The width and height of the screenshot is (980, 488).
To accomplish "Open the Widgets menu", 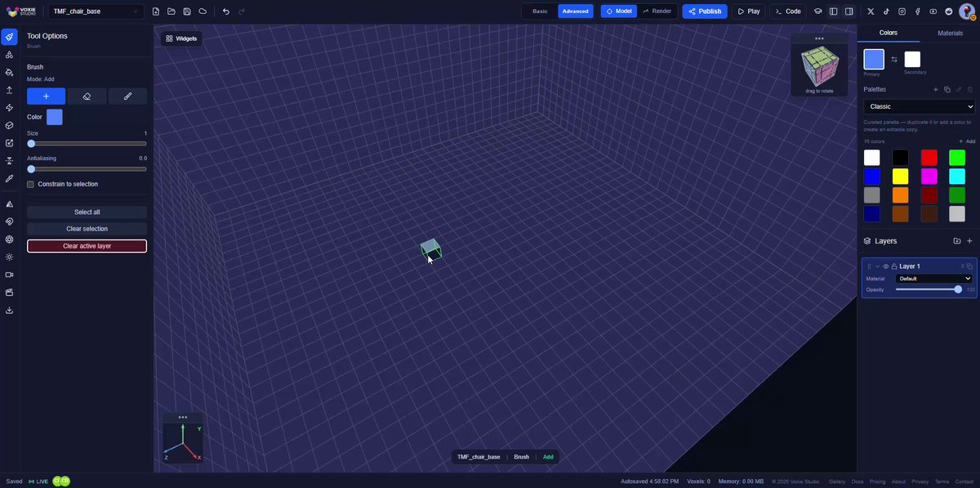I will coord(181,38).
